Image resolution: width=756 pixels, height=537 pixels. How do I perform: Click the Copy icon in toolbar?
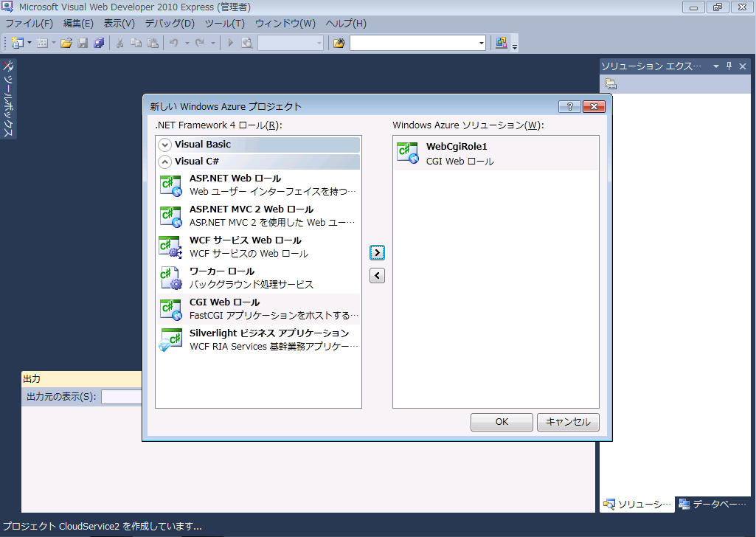pos(136,43)
